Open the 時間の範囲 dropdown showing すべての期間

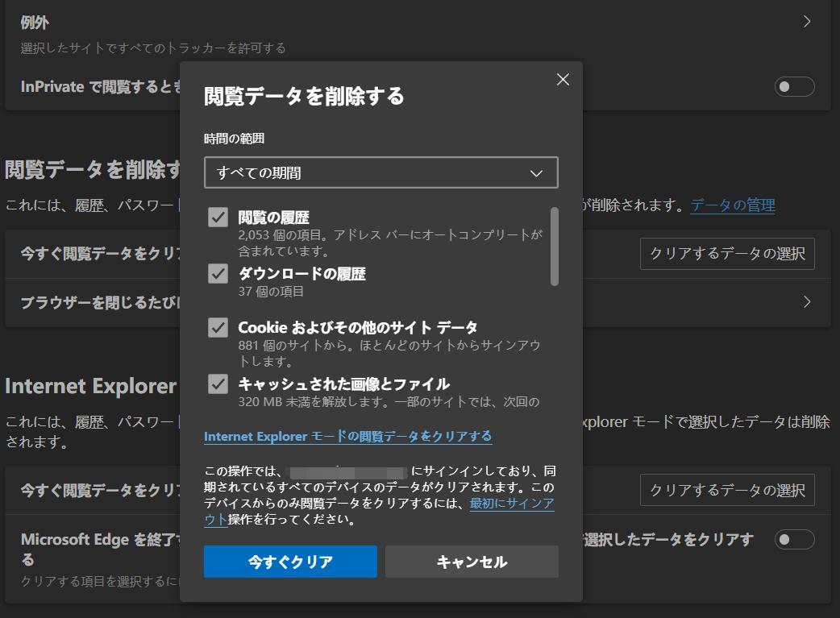(380, 172)
